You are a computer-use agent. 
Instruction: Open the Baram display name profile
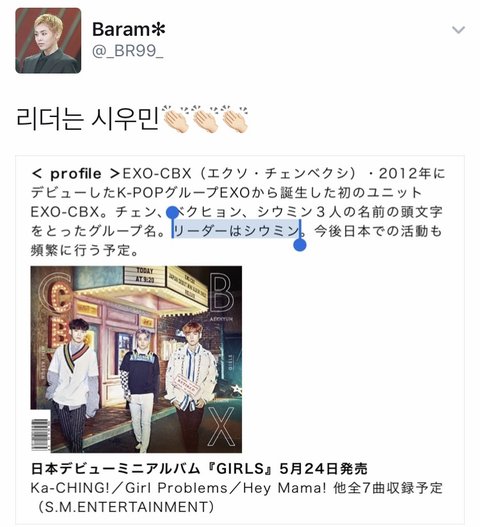coord(129,29)
